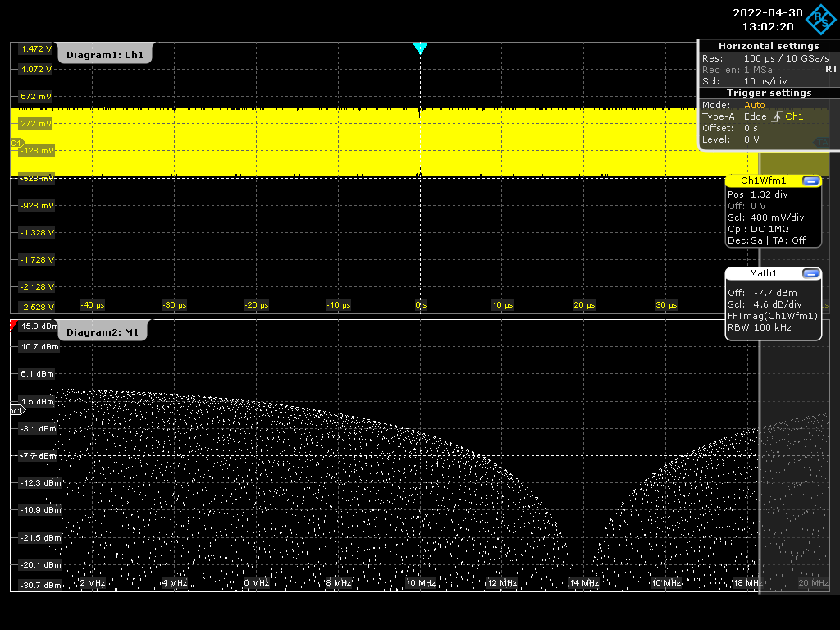Open the Horizontal settings header

pyautogui.click(x=769, y=46)
